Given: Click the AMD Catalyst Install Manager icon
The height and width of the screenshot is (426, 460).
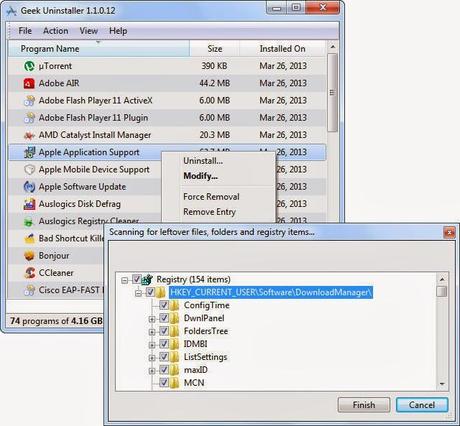Looking at the screenshot, I should (x=29, y=135).
